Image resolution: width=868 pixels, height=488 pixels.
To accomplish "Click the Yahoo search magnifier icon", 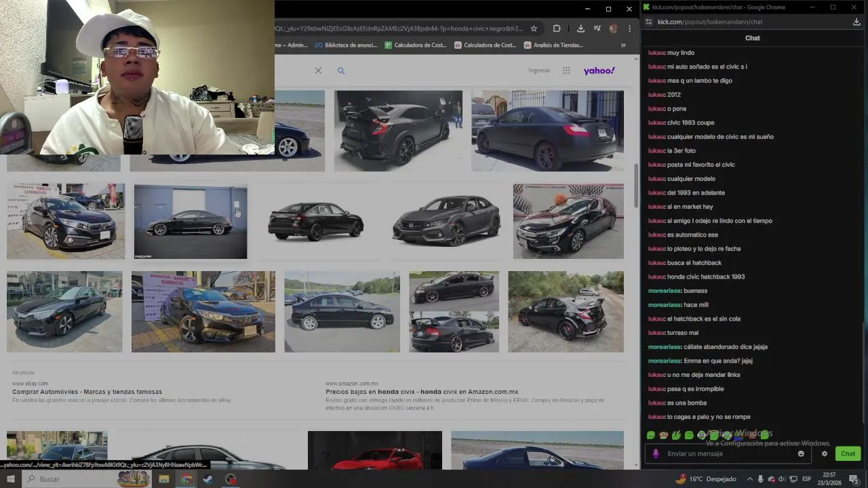I will [x=341, y=70].
